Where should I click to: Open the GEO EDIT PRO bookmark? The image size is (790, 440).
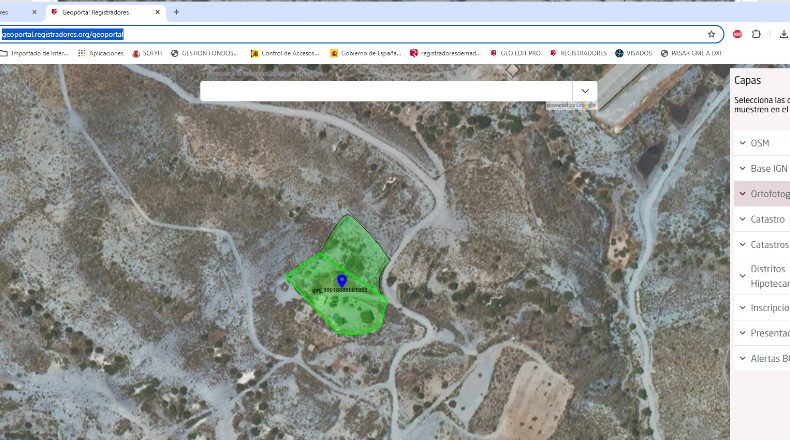click(x=515, y=53)
